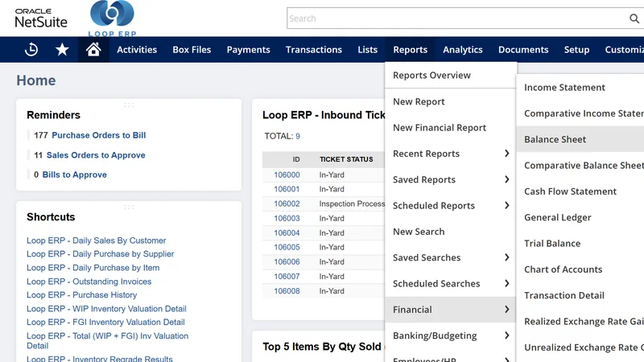Open the Lists menu

pyautogui.click(x=368, y=50)
